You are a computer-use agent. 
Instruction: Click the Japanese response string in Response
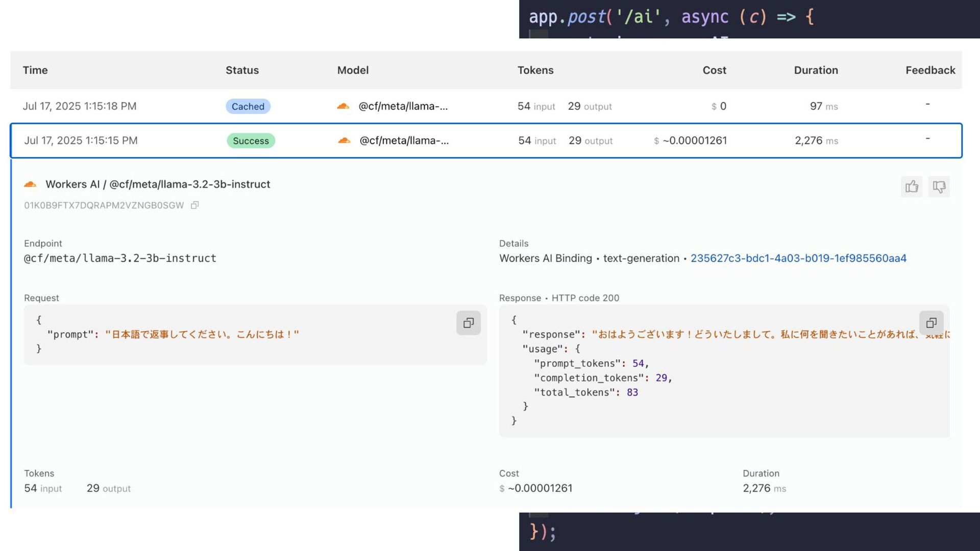770,334
